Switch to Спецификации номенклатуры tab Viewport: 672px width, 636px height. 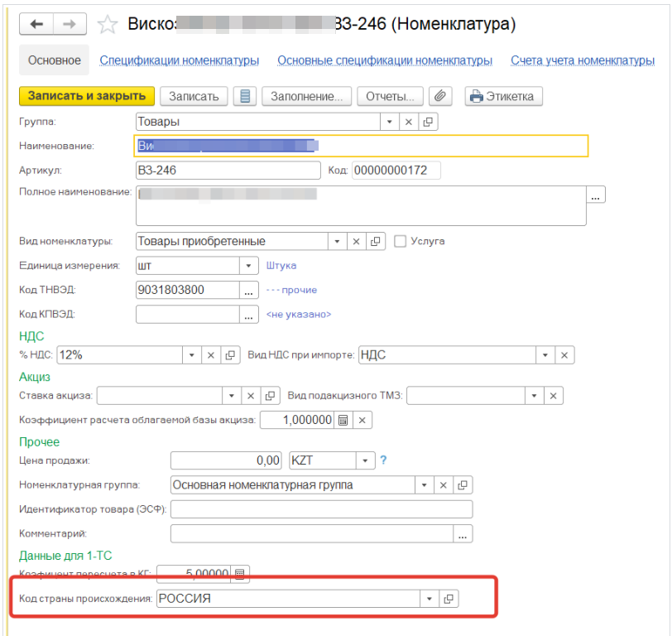[180, 60]
